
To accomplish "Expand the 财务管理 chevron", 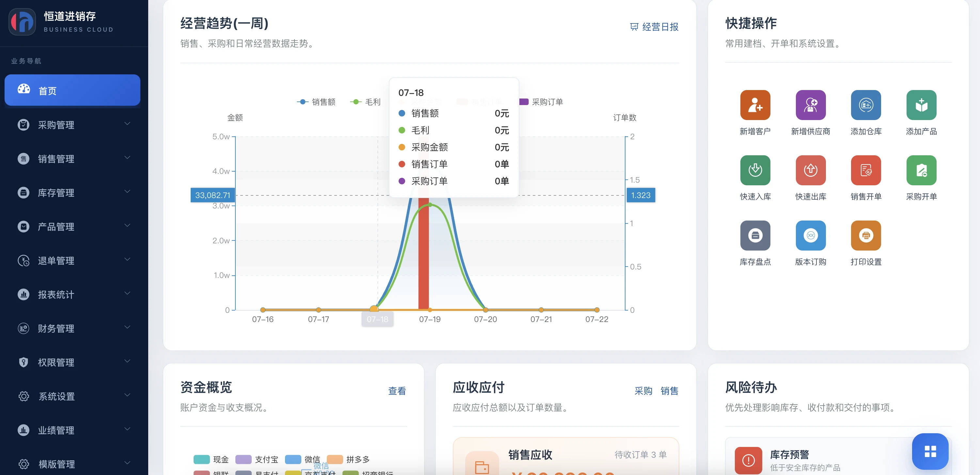I will tap(127, 327).
